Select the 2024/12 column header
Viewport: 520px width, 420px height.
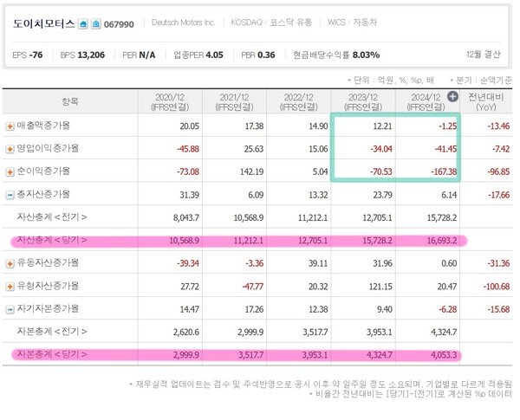click(x=426, y=102)
